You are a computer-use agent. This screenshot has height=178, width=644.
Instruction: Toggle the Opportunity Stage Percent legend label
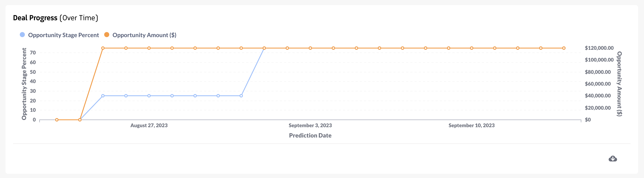coord(64,35)
